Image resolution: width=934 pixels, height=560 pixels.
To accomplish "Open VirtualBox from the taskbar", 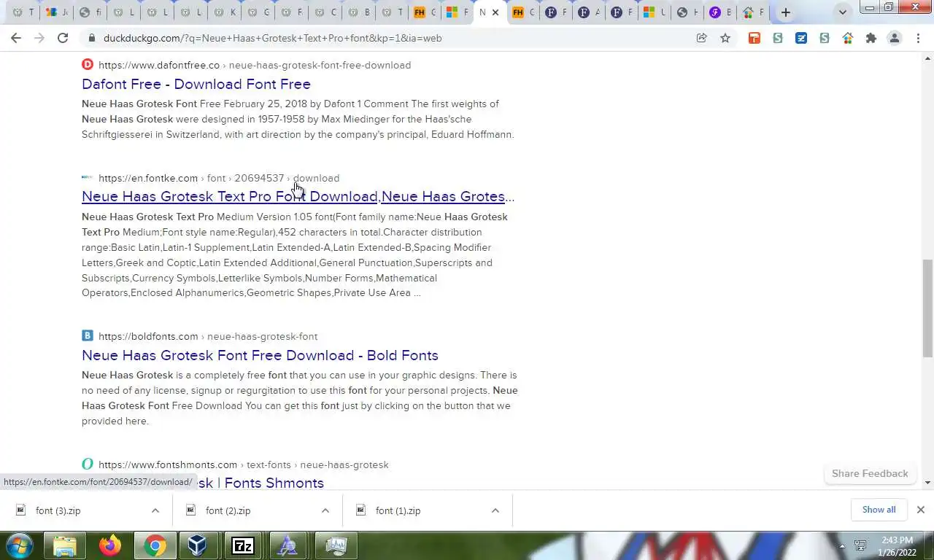I will pos(197,545).
